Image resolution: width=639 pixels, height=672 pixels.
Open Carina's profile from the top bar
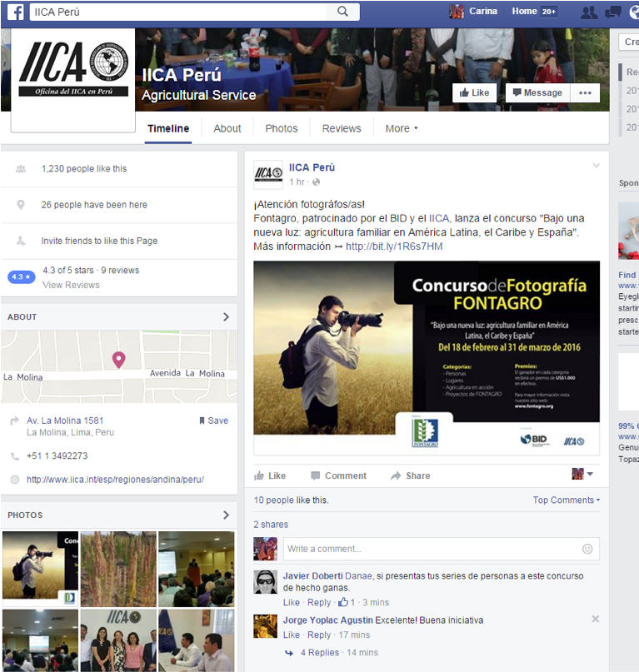483,11
